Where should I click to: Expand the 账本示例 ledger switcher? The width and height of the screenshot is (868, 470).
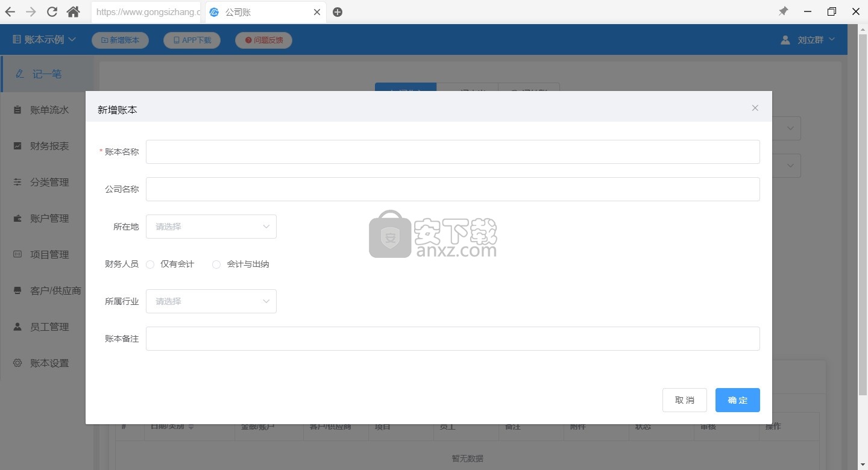click(x=44, y=39)
